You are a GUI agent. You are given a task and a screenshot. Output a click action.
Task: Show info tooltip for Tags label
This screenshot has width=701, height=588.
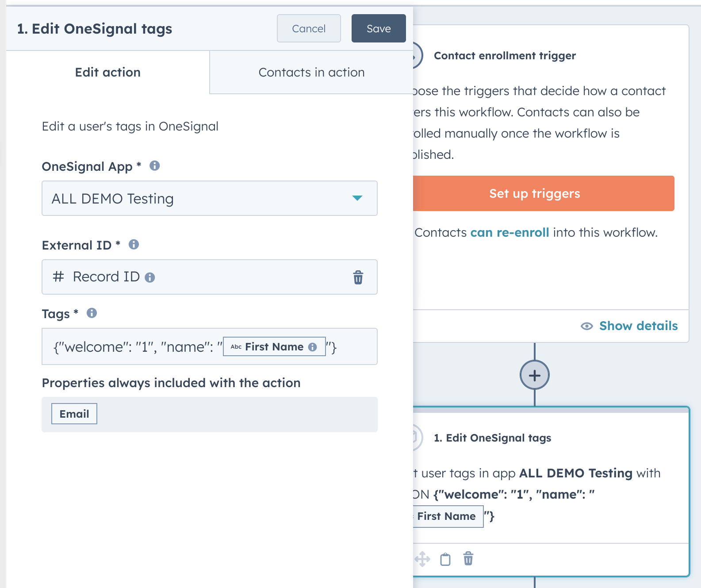tap(92, 313)
